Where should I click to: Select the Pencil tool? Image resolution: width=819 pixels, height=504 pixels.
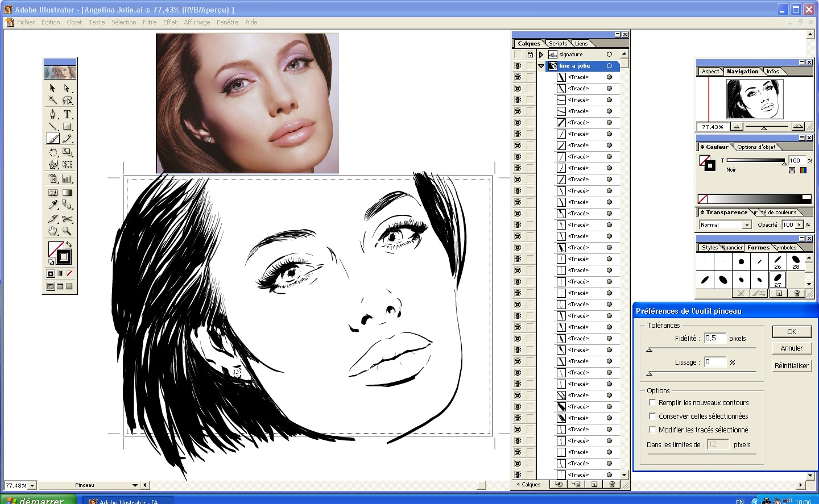[x=67, y=138]
